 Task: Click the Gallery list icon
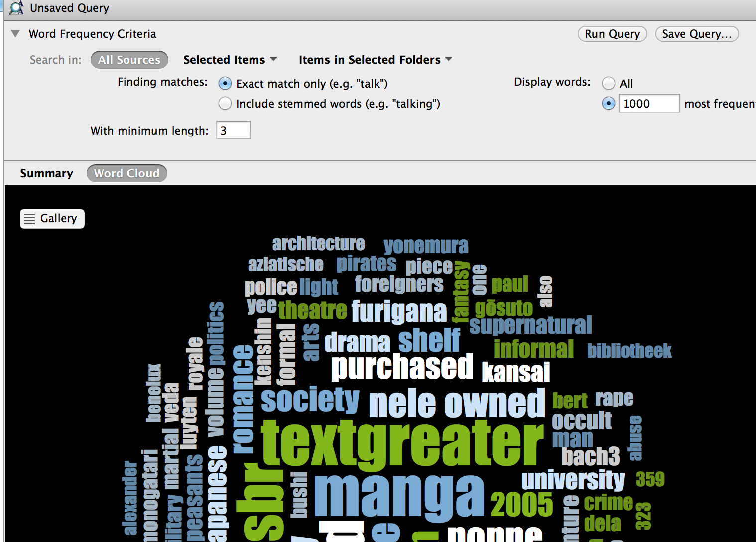point(29,219)
